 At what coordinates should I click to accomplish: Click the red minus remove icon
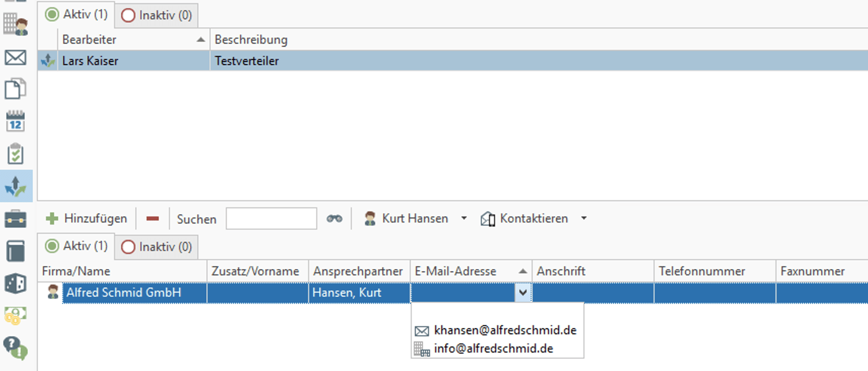152,219
